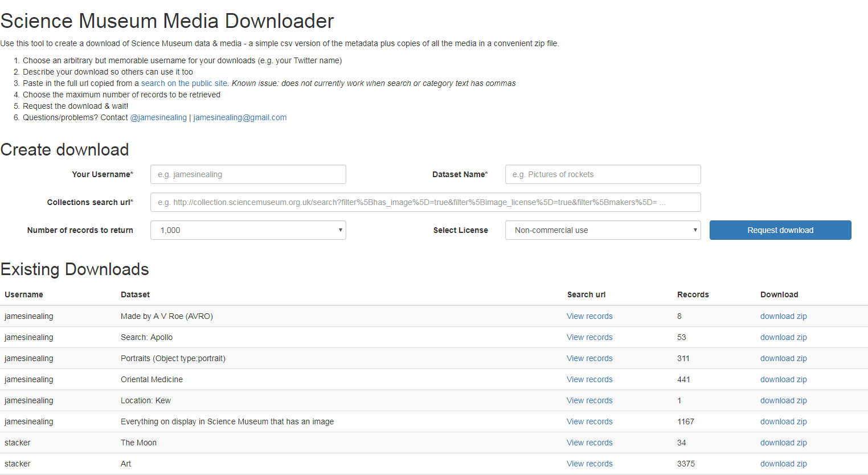Click the 'Portraits (Object type:portrait)' cell
The height and width of the screenshot is (475, 868).
173,358
